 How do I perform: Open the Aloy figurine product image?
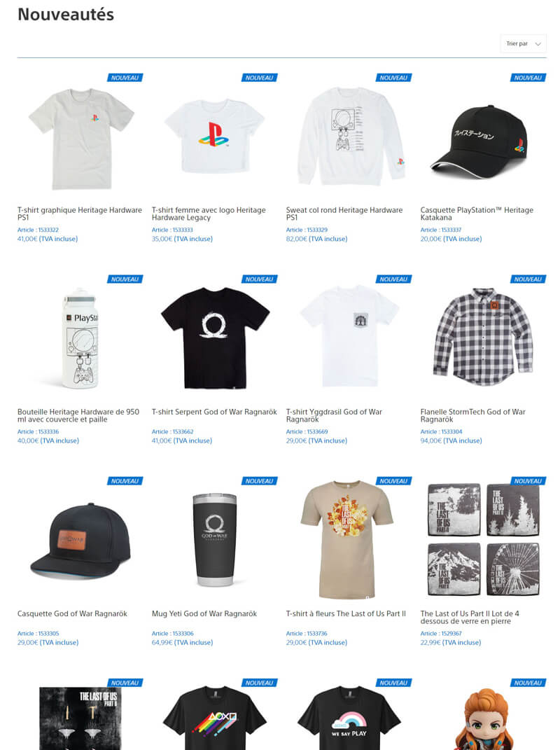pos(484,719)
